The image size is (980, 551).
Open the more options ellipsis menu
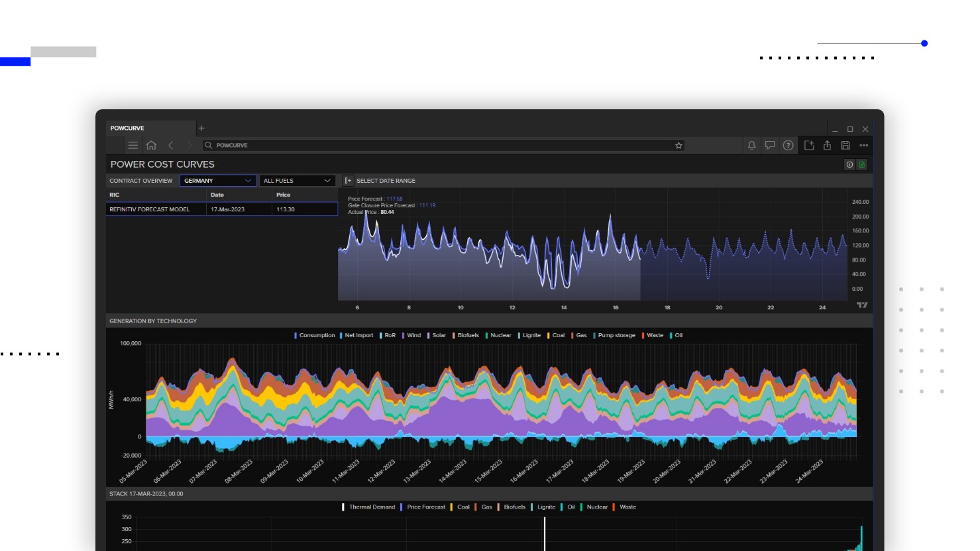[x=864, y=145]
